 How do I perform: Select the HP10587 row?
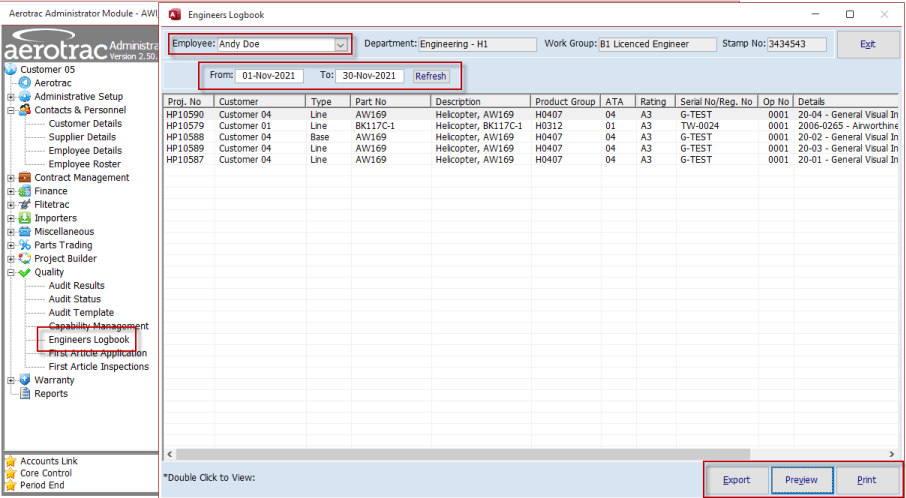point(530,159)
